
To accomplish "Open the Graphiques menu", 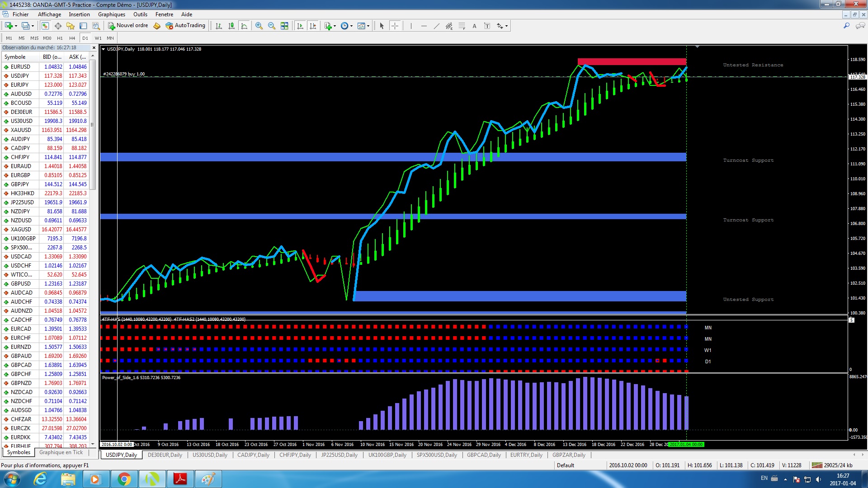I will [x=111, y=14].
